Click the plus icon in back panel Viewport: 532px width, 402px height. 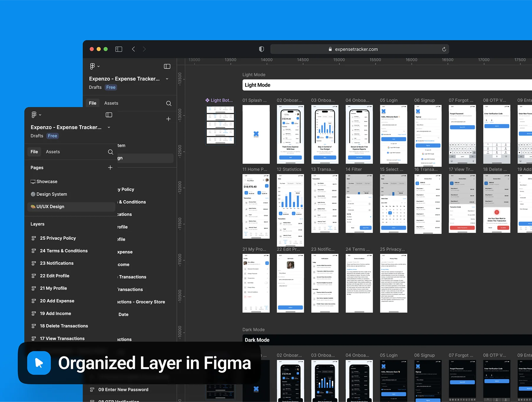click(168, 119)
